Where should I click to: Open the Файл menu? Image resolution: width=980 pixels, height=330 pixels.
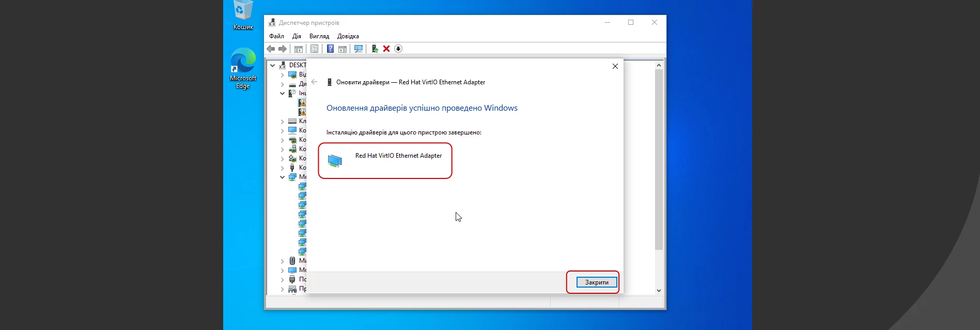point(277,36)
